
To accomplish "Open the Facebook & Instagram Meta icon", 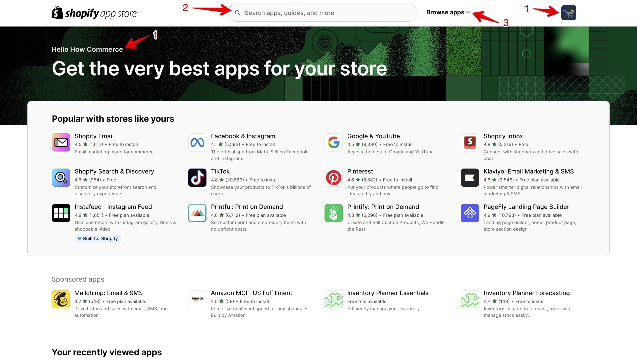I will (x=197, y=143).
